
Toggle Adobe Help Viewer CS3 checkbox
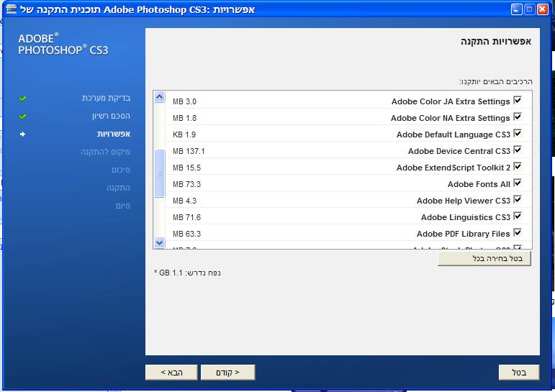coord(518,199)
